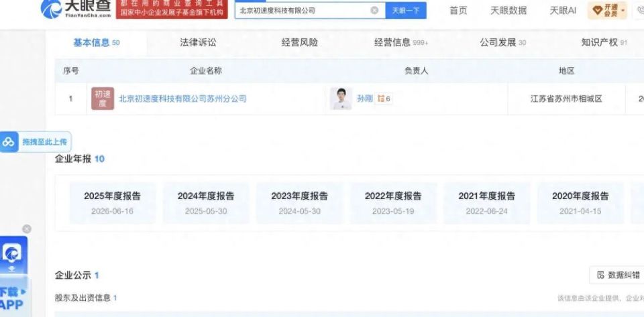Close the download APP floating banner
644x317 pixels.
[x=27, y=229]
